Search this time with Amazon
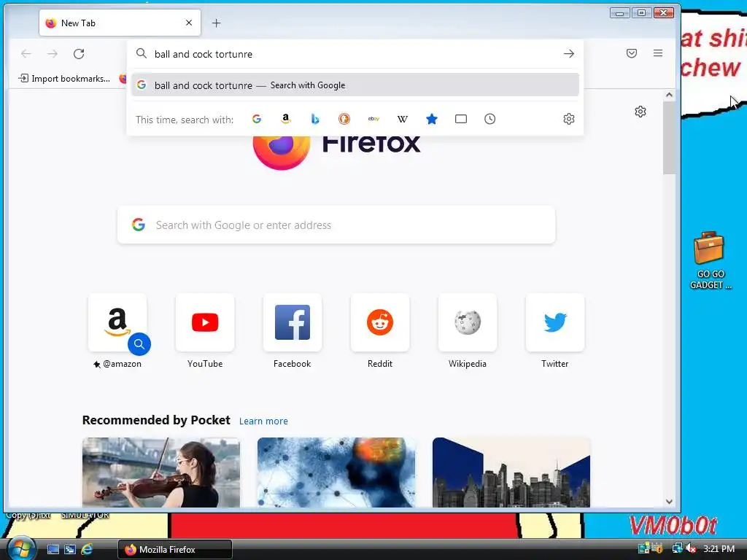Screen dimensions: 747x560 [x=286, y=119]
